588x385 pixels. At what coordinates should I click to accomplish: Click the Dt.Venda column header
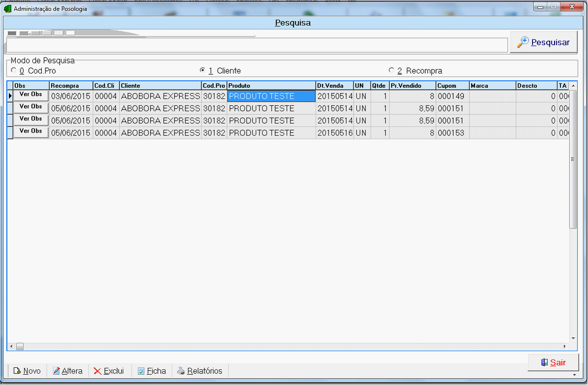(x=334, y=86)
